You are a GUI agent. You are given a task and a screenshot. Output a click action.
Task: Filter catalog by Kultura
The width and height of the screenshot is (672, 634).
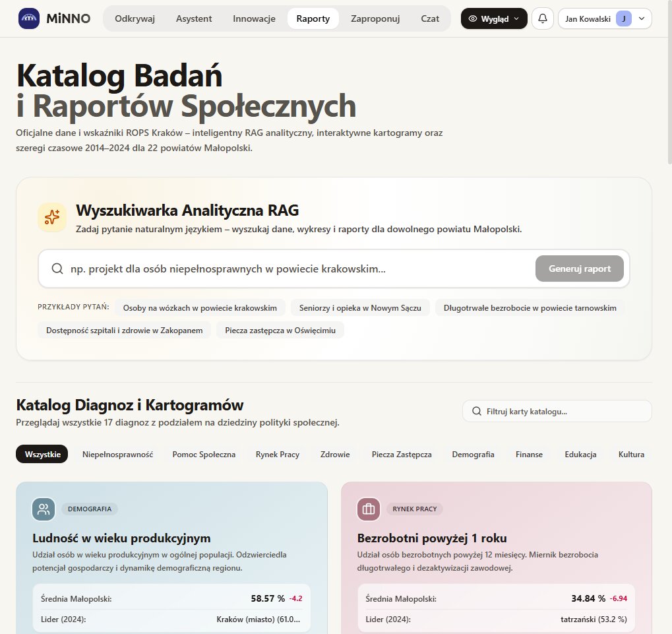pyautogui.click(x=631, y=454)
